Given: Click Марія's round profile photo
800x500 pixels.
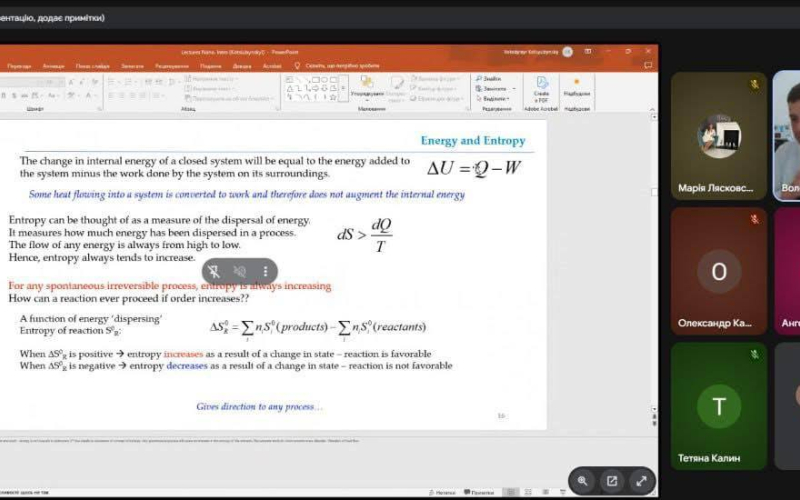Looking at the screenshot, I should coord(719,136).
